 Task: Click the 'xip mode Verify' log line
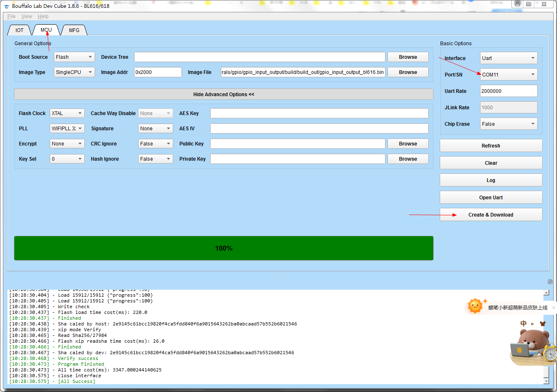[55, 330]
